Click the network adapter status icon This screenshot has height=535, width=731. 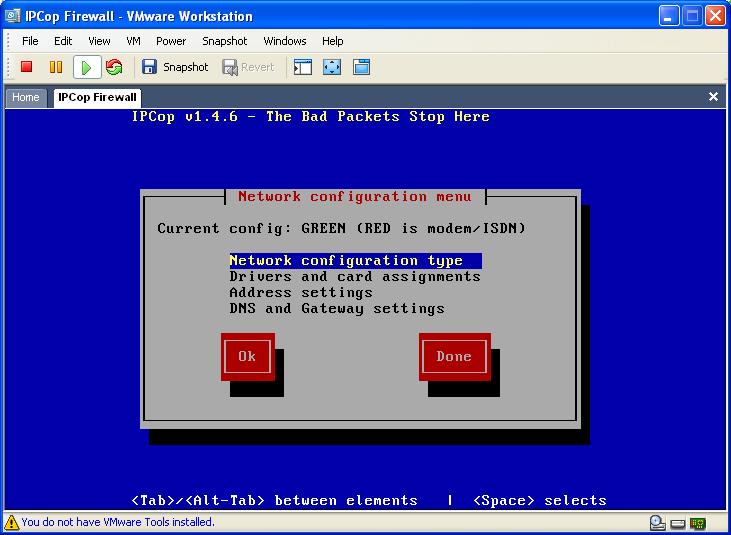(x=697, y=522)
